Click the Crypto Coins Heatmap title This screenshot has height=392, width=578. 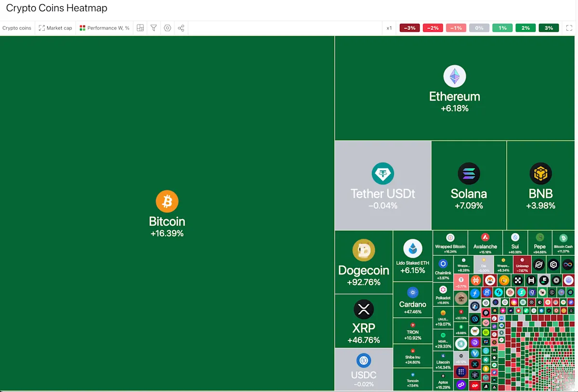pos(57,8)
